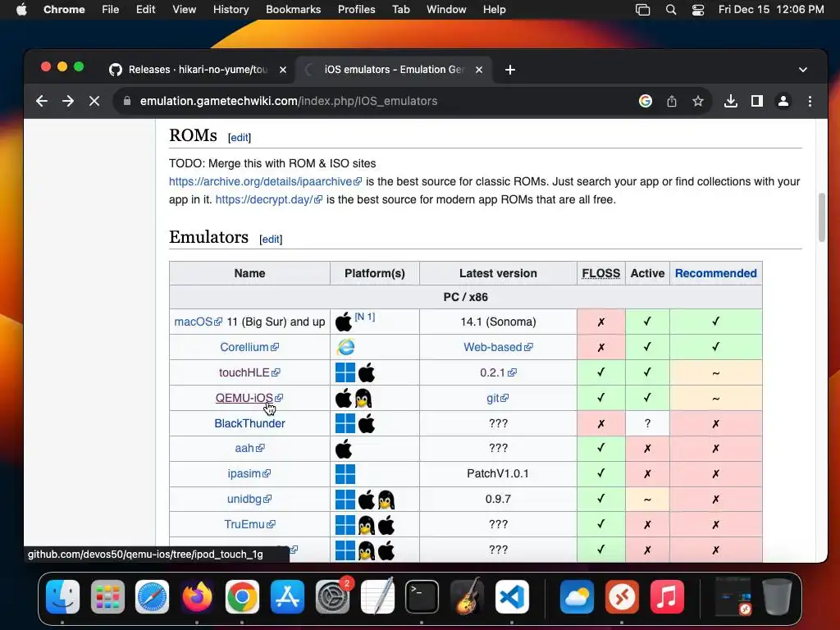Image resolution: width=840 pixels, height=630 pixels.
Task: Share this page via share icon
Action: tap(672, 101)
